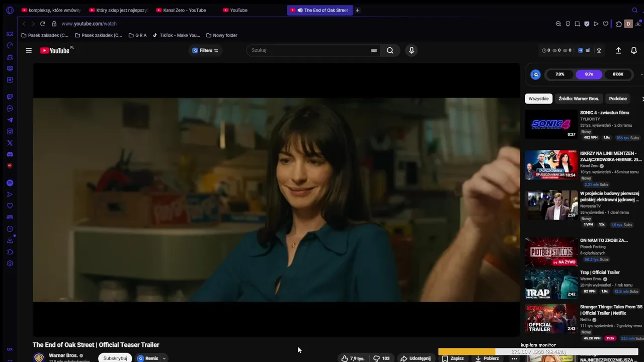
Task: Select the Podobne filter chip
Action: coord(618,99)
